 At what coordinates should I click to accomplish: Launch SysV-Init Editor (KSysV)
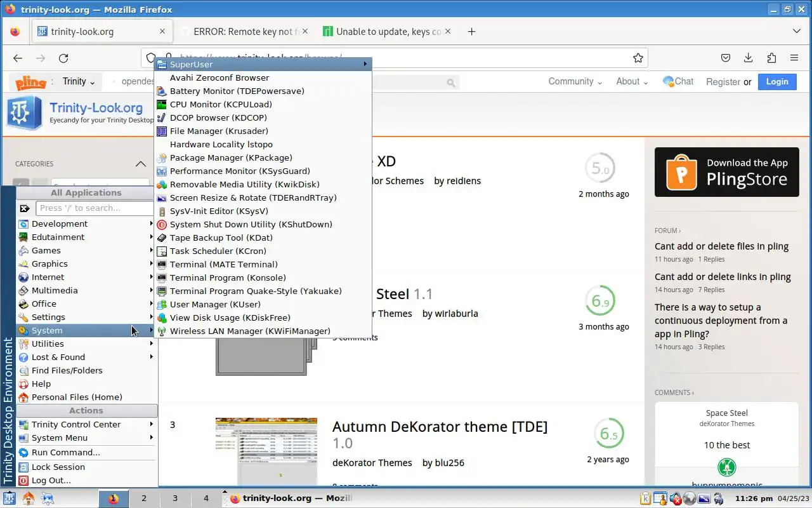pyautogui.click(x=263, y=211)
